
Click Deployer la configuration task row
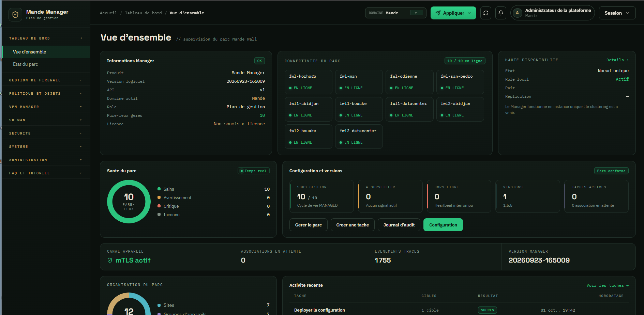459,310
